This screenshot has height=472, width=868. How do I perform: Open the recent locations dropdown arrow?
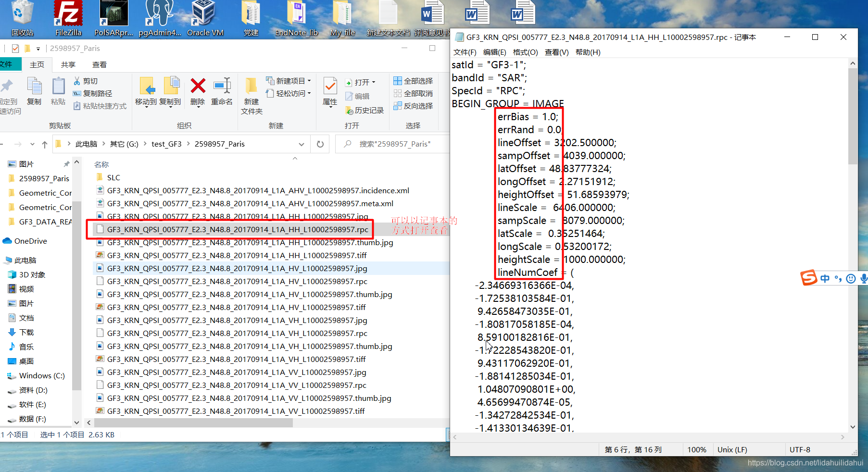coord(32,144)
